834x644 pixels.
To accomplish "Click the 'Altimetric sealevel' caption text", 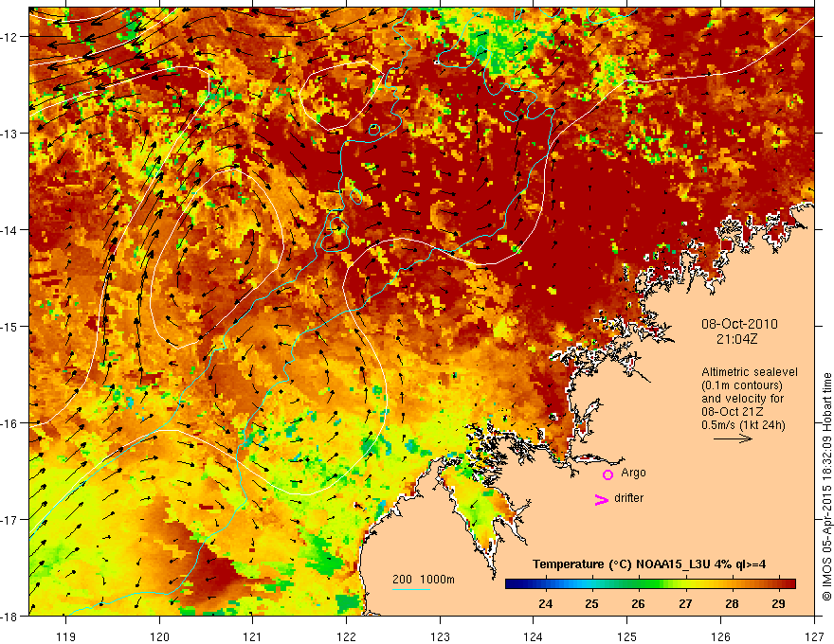I will pyautogui.click(x=750, y=372).
